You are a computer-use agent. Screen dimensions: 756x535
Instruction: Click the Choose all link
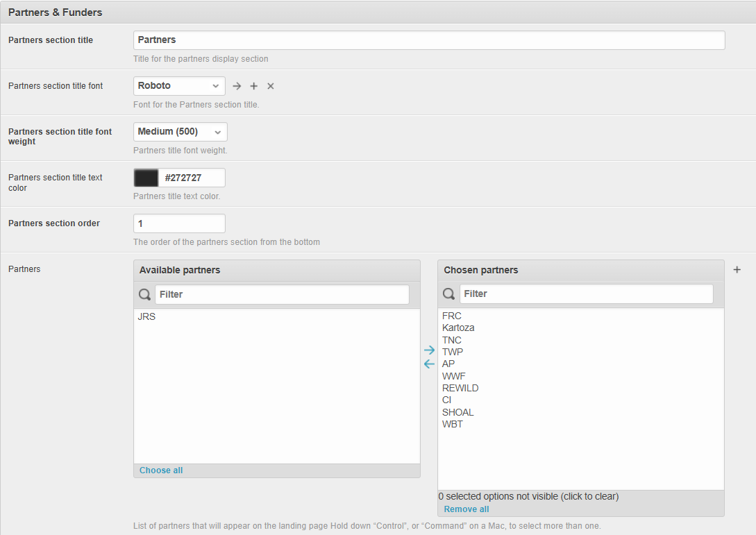pos(161,470)
